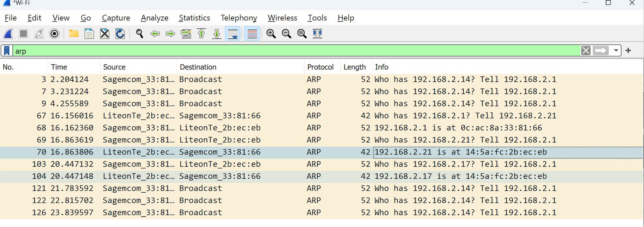Find a packet magnifier icon

click(x=139, y=33)
